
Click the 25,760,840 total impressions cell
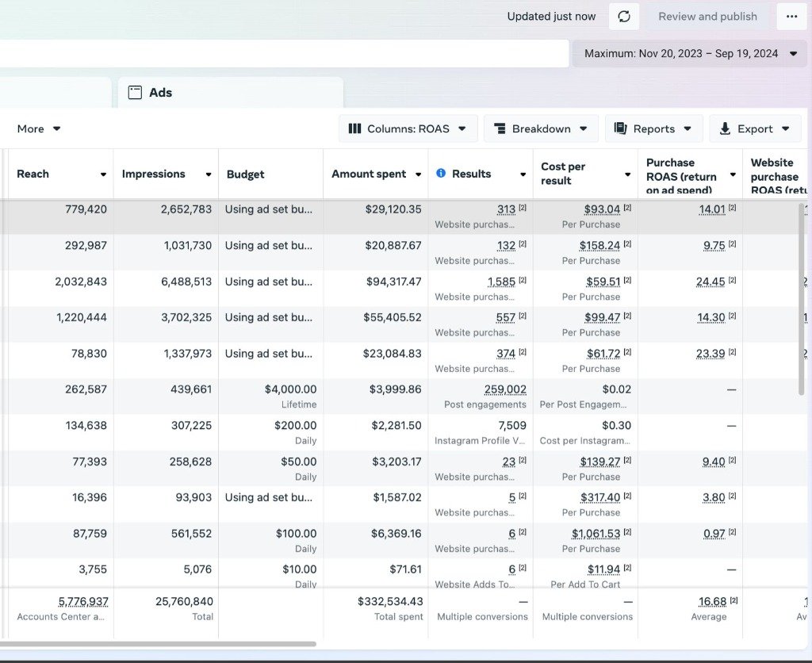(x=184, y=602)
